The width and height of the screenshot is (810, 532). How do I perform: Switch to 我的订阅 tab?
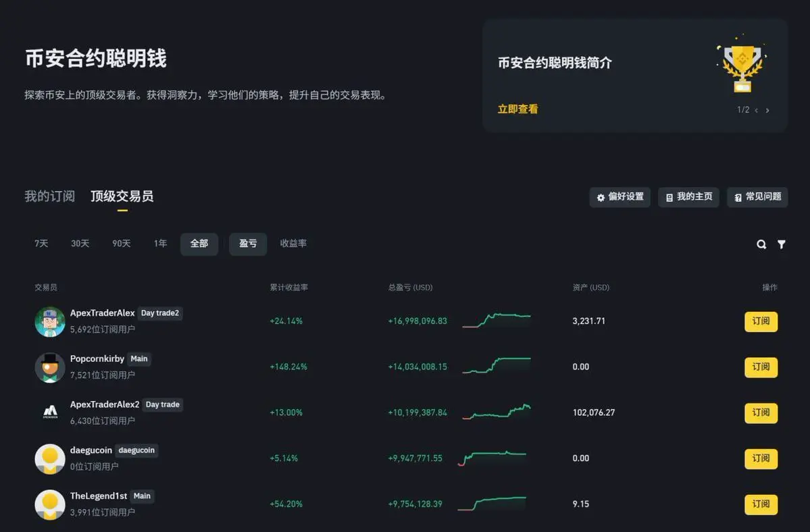(49, 196)
